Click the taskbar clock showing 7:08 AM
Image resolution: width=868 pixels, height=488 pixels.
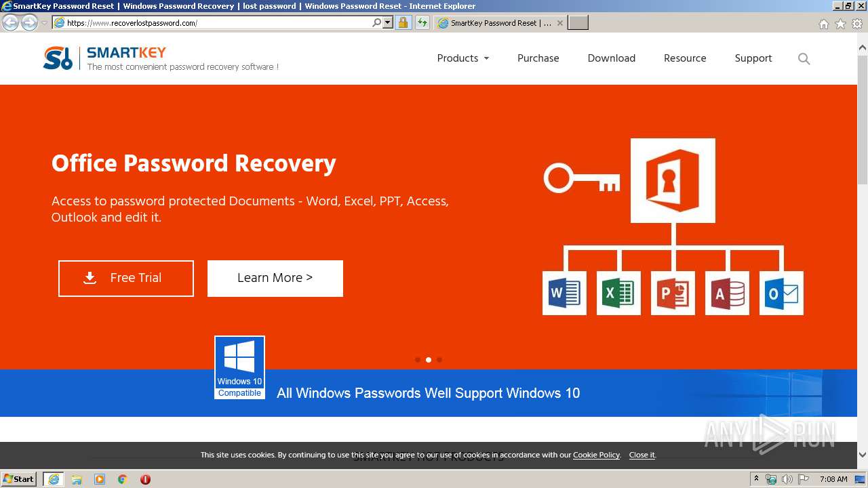(833, 479)
